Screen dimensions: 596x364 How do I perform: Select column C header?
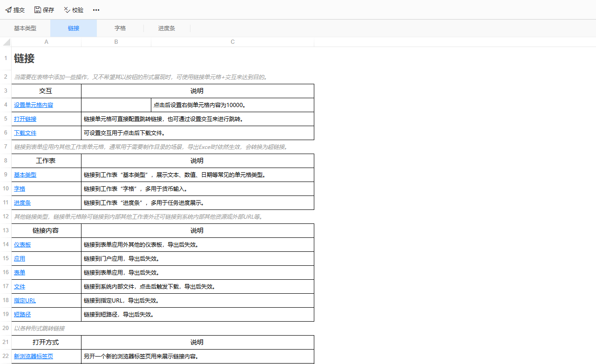coord(232,42)
